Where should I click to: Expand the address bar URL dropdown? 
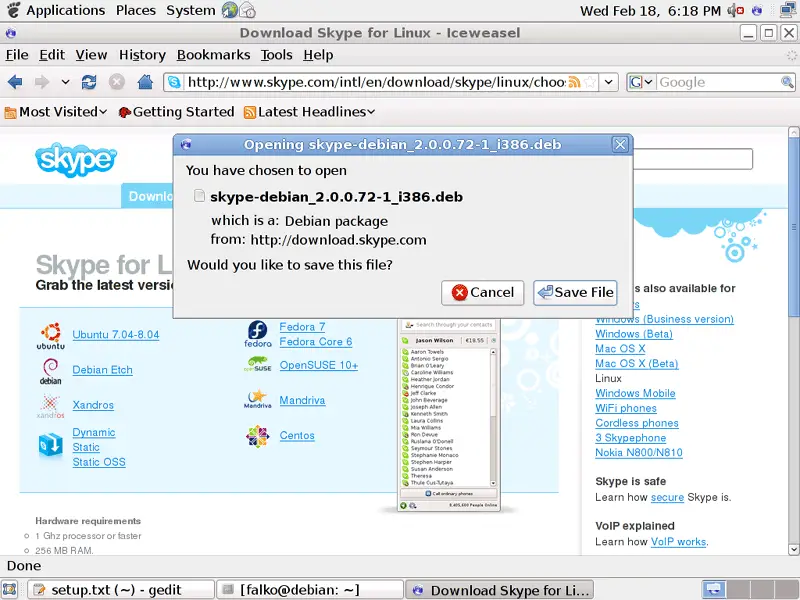[x=609, y=82]
